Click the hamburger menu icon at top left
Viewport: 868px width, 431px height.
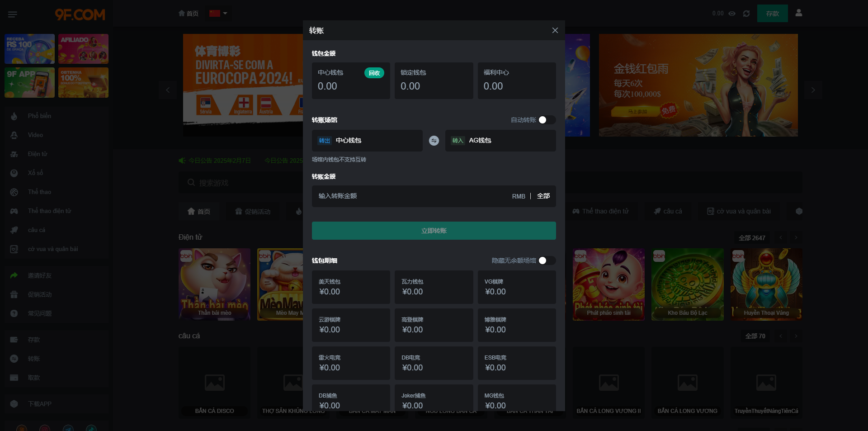(13, 14)
